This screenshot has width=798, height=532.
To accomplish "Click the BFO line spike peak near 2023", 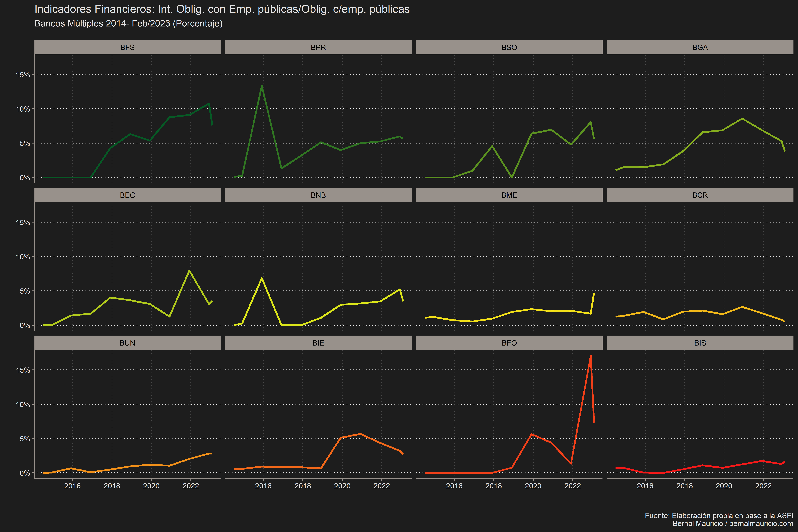I will point(591,356).
